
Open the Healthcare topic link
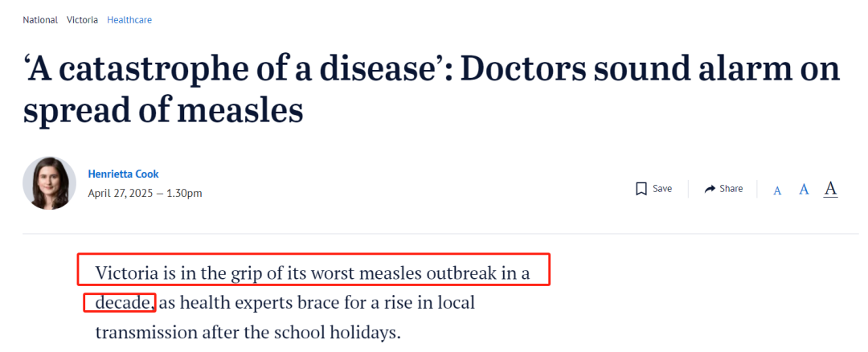(129, 20)
